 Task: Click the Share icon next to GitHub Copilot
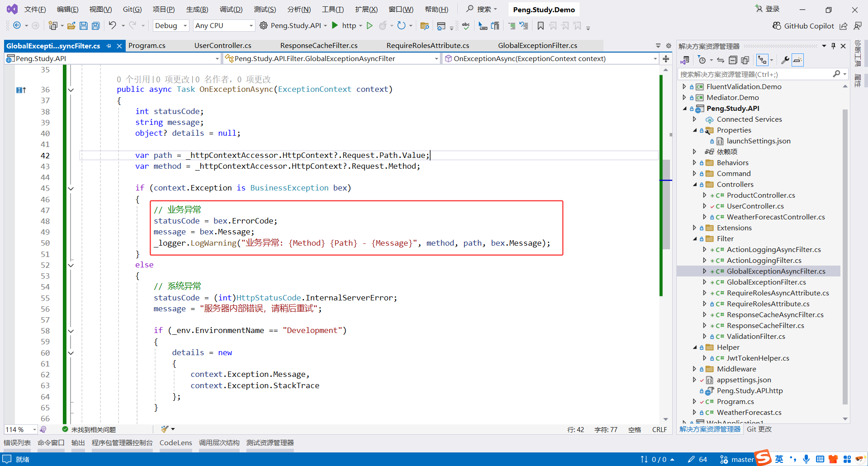(844, 26)
